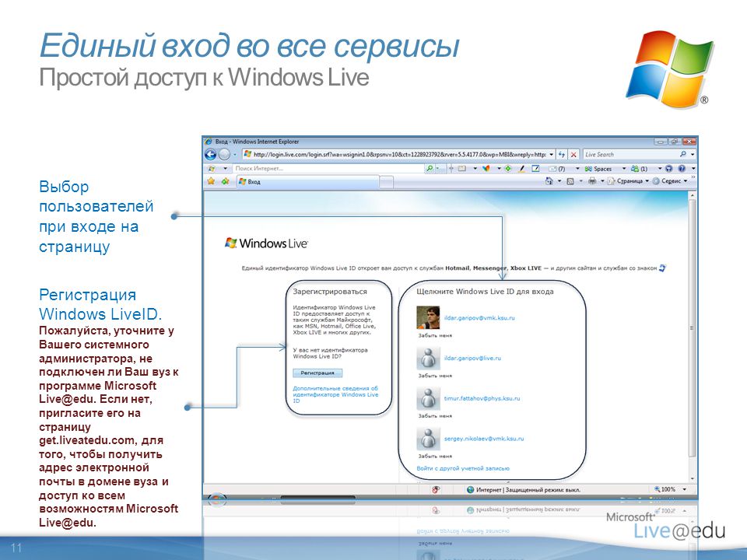Click the 100% zoom level control

pyautogui.click(x=665, y=489)
